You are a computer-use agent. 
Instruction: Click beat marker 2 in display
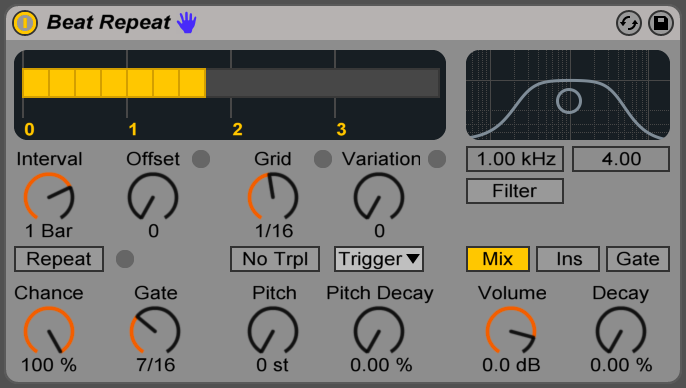(x=237, y=129)
